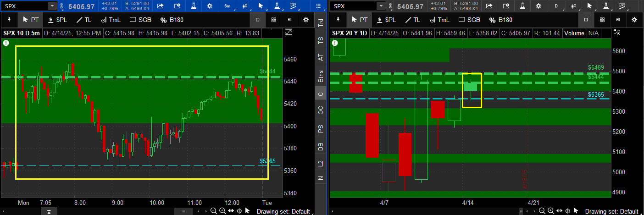Image resolution: width=644 pixels, height=215 pixels.
Task: Select the TL trendline drawing tool in left chart
Action: tap(85, 20)
